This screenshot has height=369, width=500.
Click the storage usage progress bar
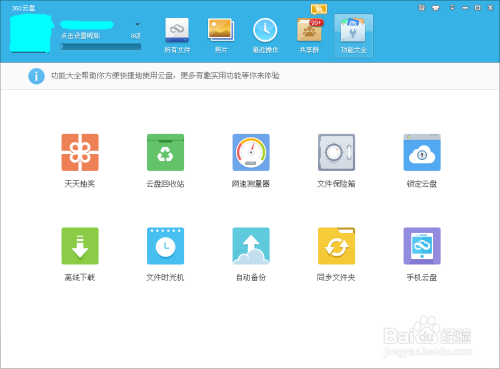(101, 47)
